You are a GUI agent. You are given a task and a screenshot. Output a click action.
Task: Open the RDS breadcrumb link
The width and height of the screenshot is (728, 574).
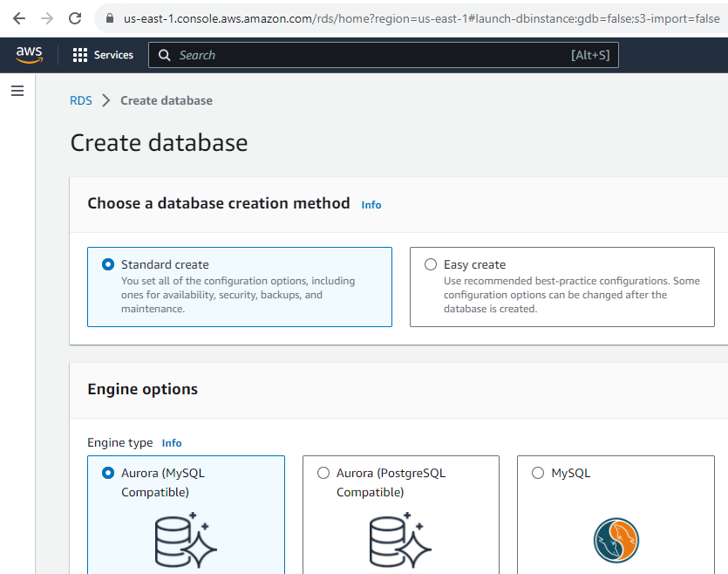(x=81, y=100)
